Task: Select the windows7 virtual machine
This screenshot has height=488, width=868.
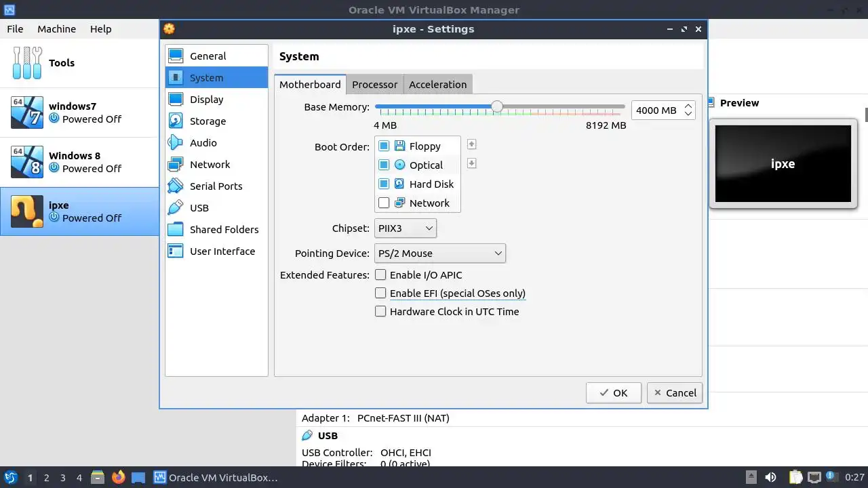Action: 79,113
